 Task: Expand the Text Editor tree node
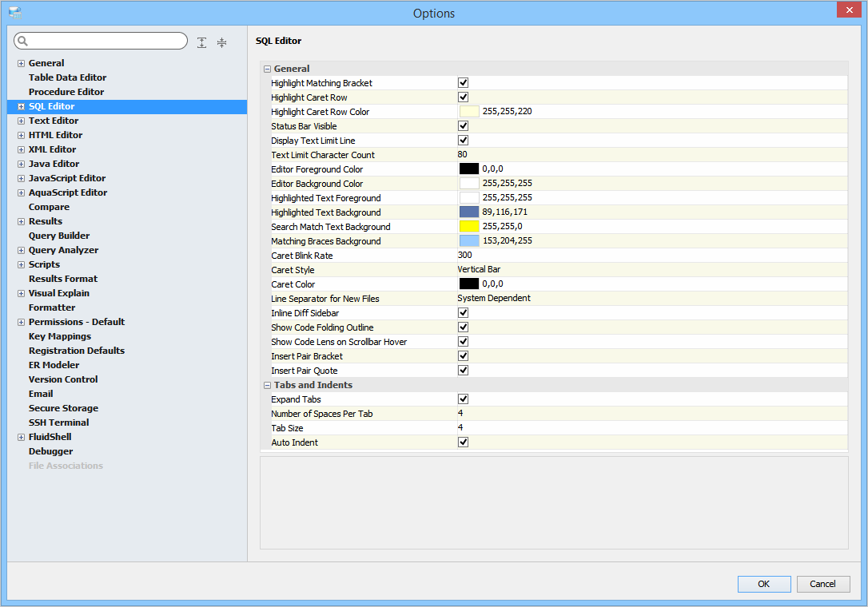(x=21, y=121)
